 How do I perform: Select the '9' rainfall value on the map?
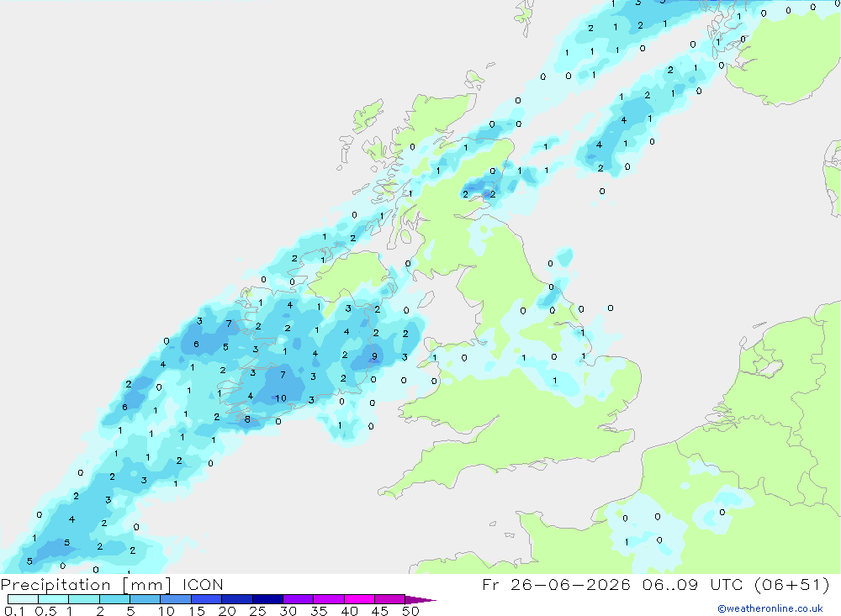click(x=374, y=356)
